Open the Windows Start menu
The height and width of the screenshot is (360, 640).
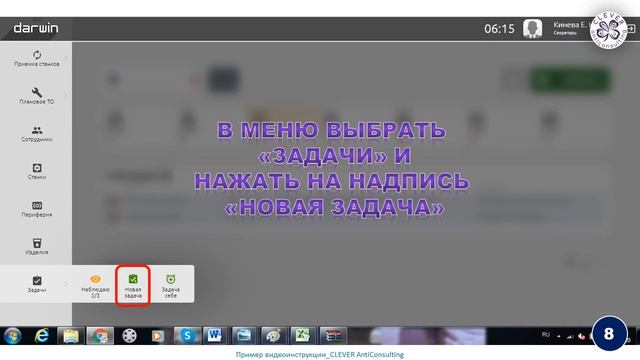pos(13,336)
